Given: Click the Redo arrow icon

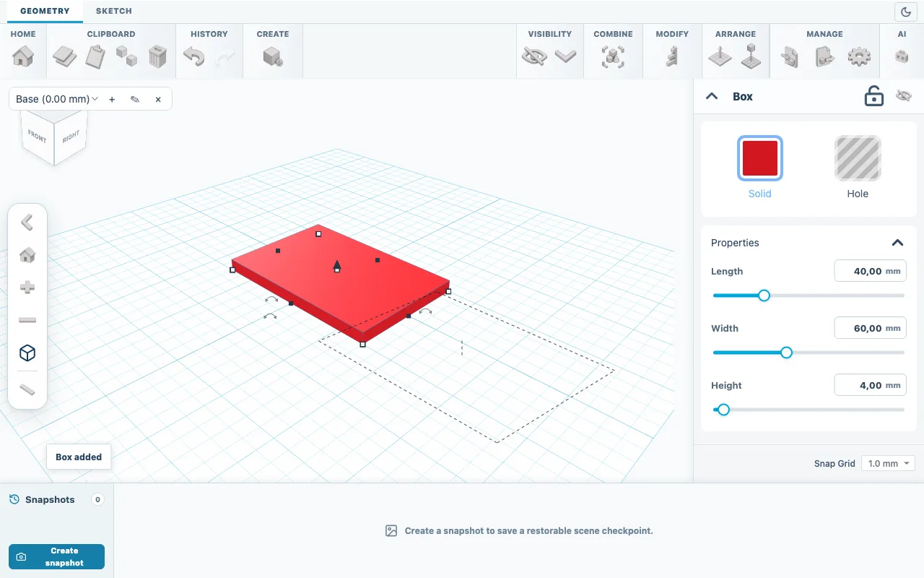Looking at the screenshot, I should pos(225,56).
